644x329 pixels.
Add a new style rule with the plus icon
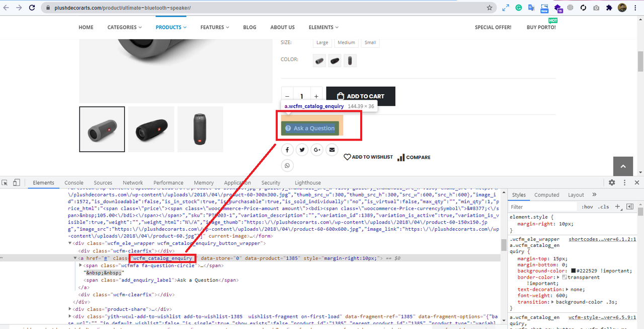click(x=618, y=207)
